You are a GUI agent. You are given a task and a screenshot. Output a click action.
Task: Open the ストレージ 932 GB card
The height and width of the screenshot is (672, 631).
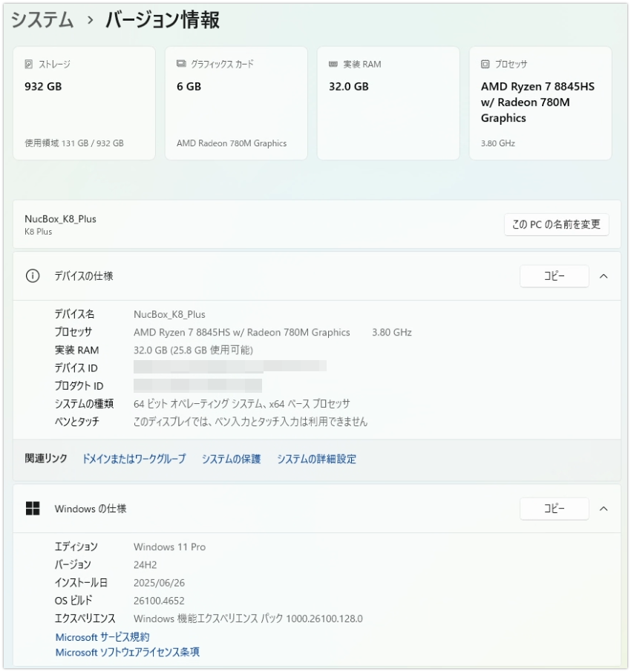(84, 103)
